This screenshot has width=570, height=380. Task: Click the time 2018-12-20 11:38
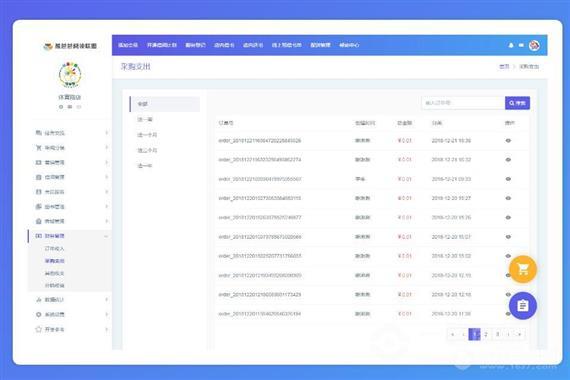point(451,314)
